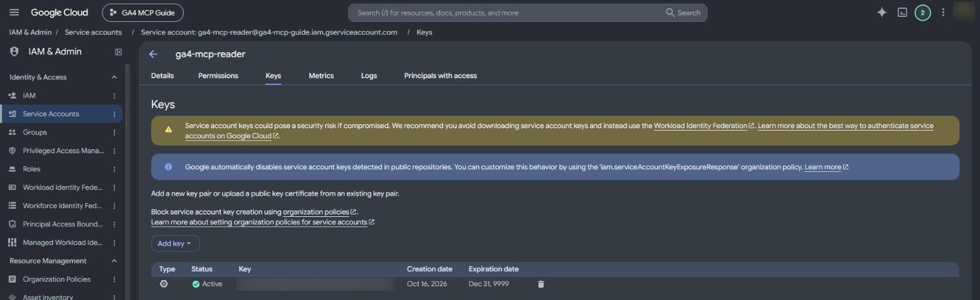Click the Google Cloud logo
This screenshot has width=980, height=300.
click(x=59, y=12)
